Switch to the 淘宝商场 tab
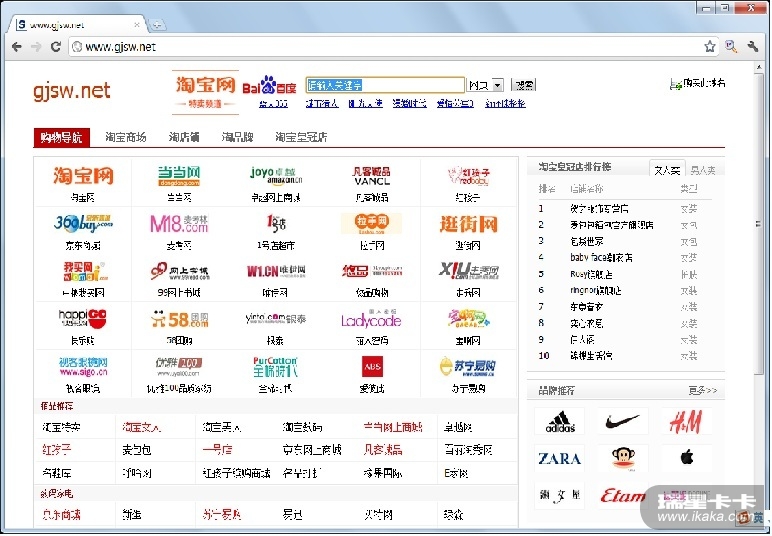 click(126, 137)
